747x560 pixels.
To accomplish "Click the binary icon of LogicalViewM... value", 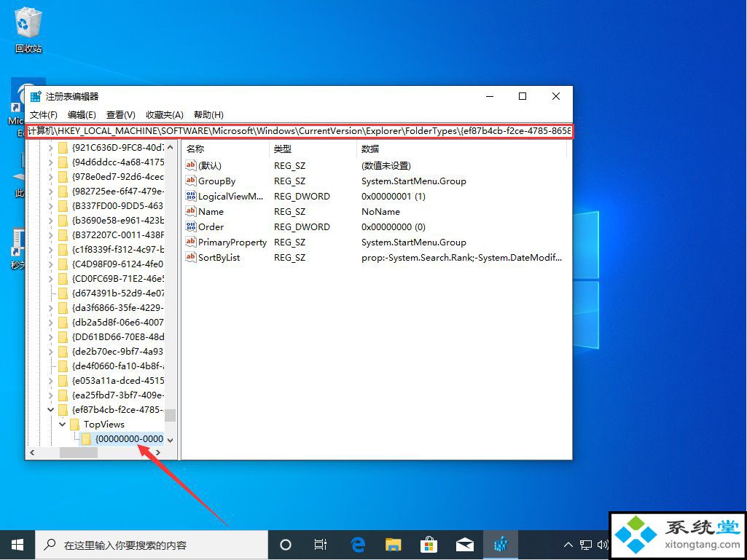I will pos(190,196).
